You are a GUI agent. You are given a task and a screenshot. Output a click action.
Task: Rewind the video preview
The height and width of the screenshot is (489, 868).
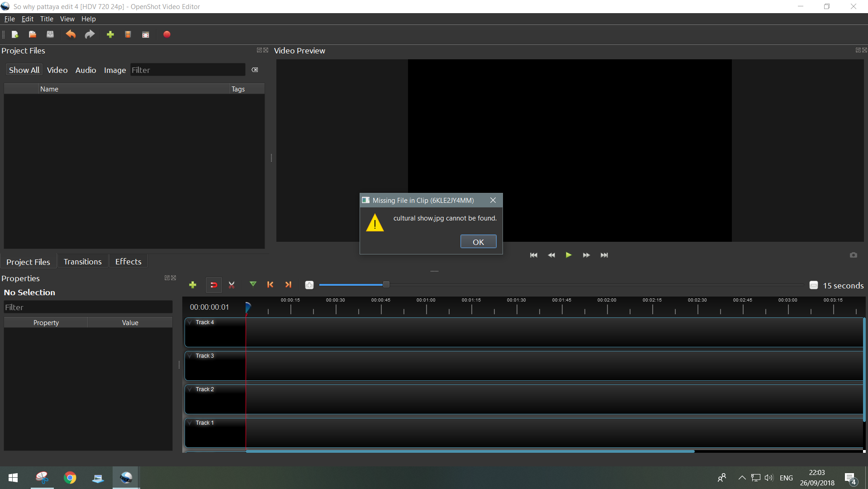coord(551,255)
